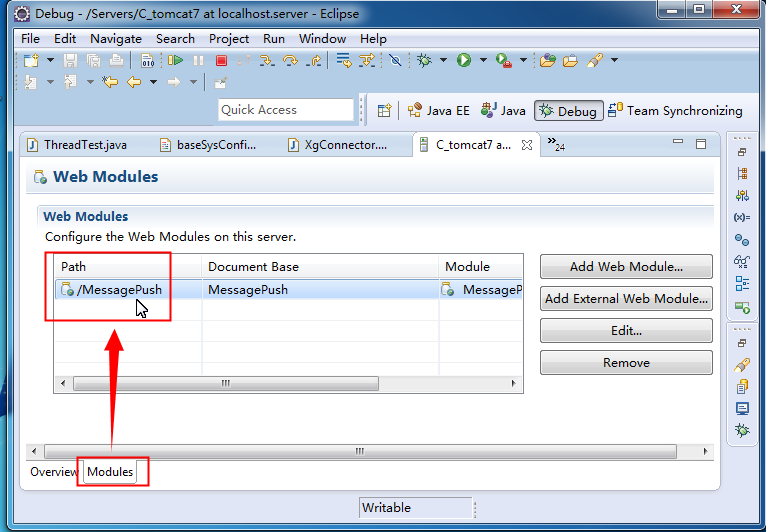Click the Document Base column header

pos(320,267)
